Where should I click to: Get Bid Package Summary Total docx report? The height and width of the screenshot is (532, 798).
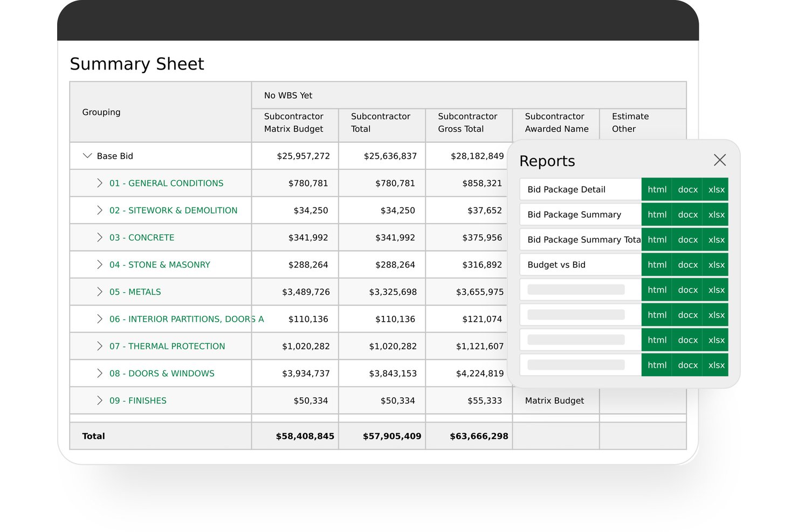pos(687,239)
